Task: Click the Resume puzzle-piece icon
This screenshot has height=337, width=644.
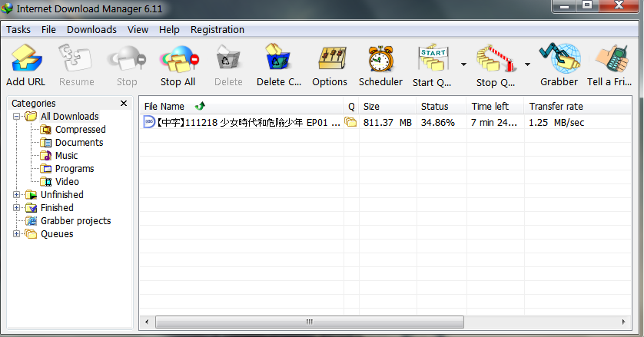Action: point(75,58)
